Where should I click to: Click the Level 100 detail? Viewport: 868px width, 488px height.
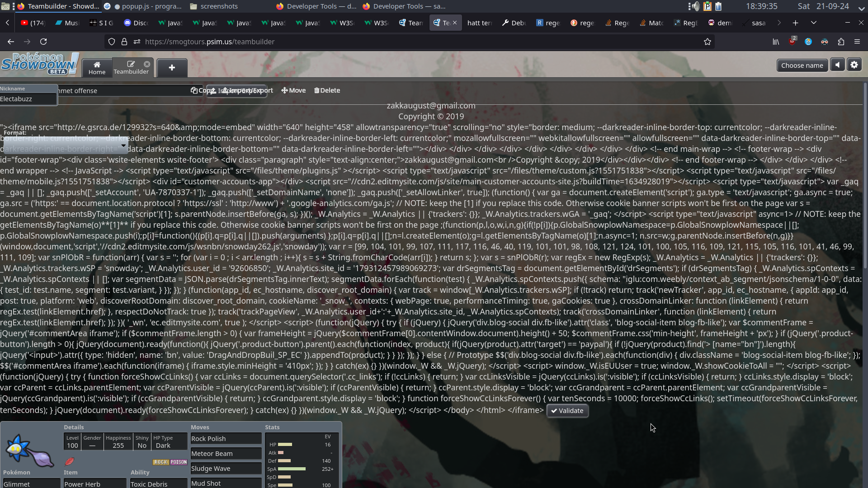pos(72,441)
